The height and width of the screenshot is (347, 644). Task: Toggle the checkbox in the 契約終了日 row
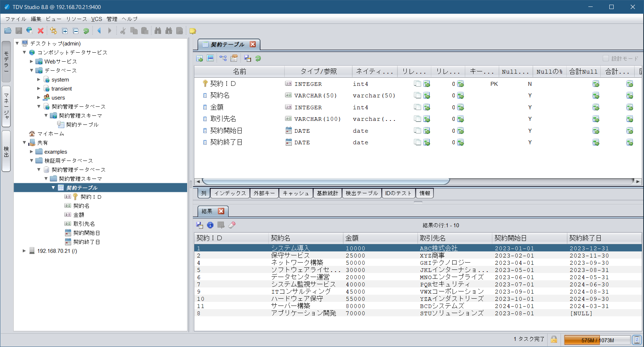coord(418,142)
